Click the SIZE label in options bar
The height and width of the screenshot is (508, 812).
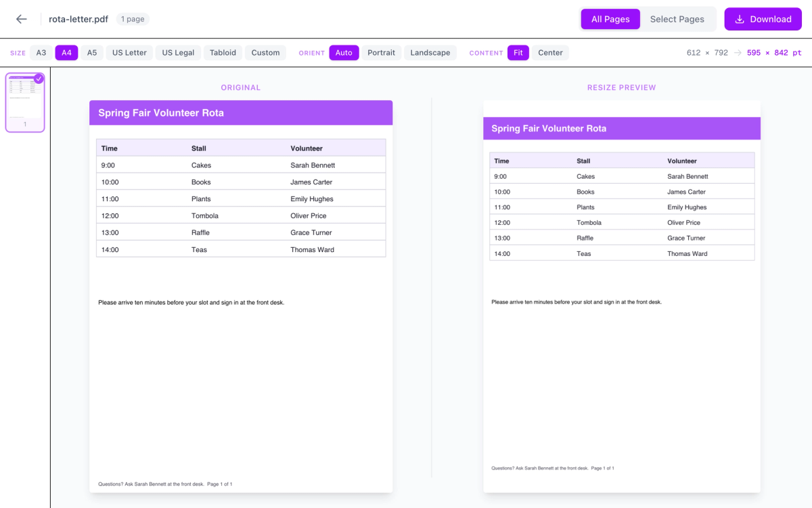coord(18,53)
